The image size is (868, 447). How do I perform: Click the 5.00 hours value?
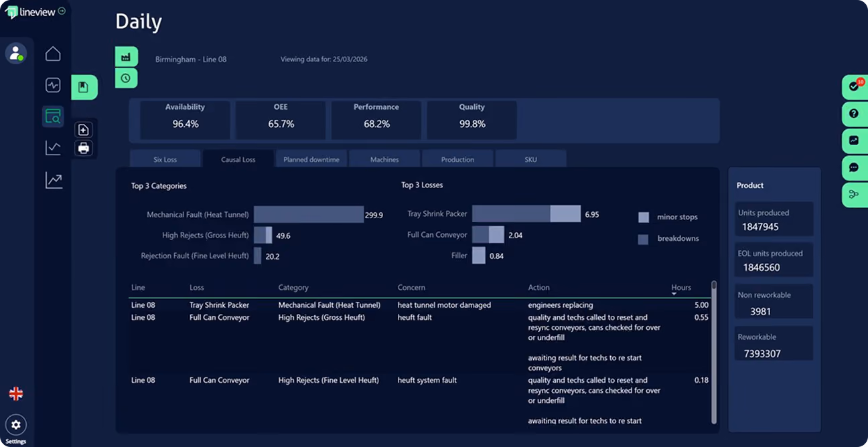[701, 305]
